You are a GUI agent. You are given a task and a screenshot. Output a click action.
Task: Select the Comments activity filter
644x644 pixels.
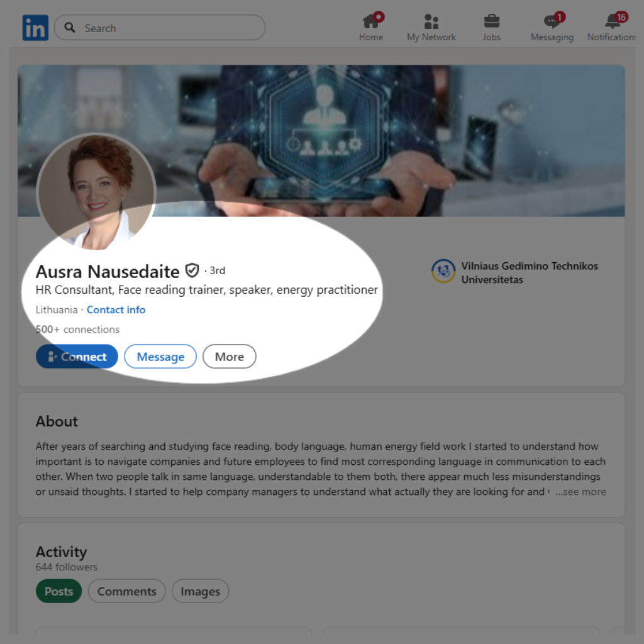point(126,591)
